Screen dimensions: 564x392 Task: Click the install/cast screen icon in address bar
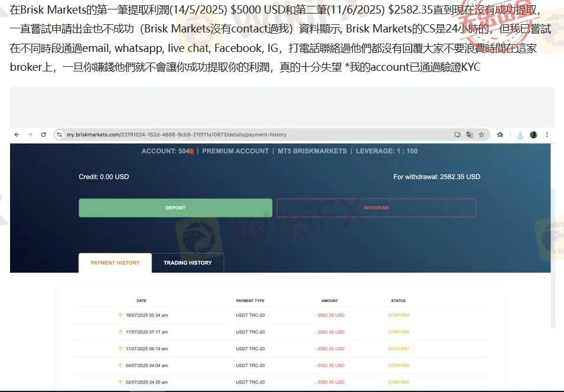(458, 135)
